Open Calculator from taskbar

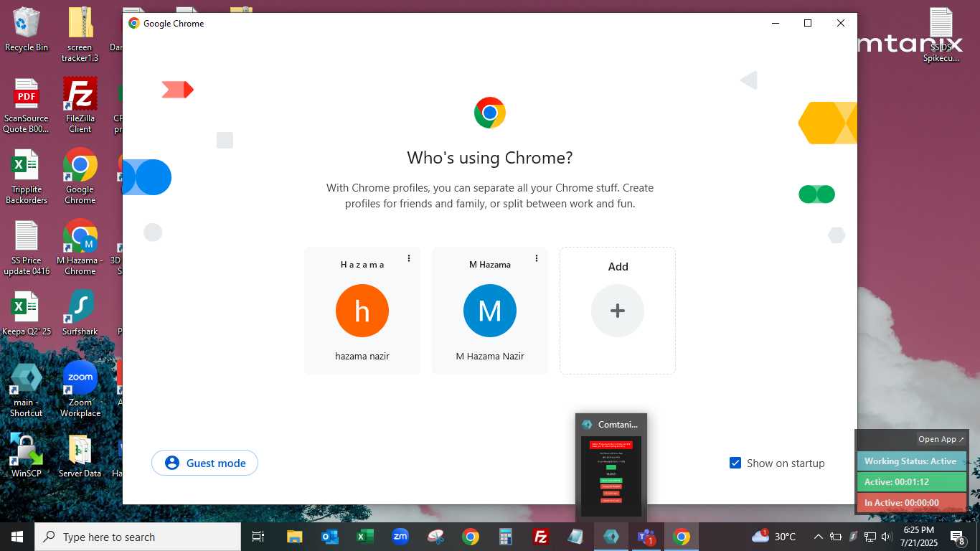point(506,537)
